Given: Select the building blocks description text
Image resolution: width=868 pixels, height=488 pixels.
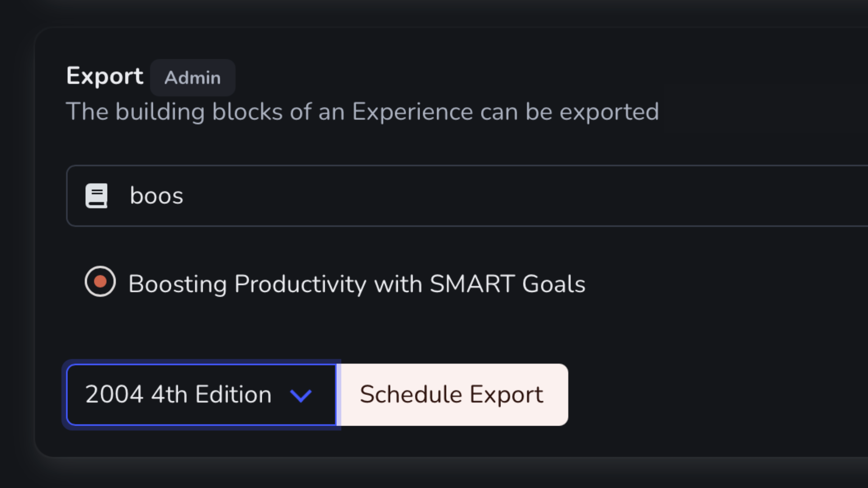Looking at the screenshot, I should pyautogui.click(x=362, y=112).
